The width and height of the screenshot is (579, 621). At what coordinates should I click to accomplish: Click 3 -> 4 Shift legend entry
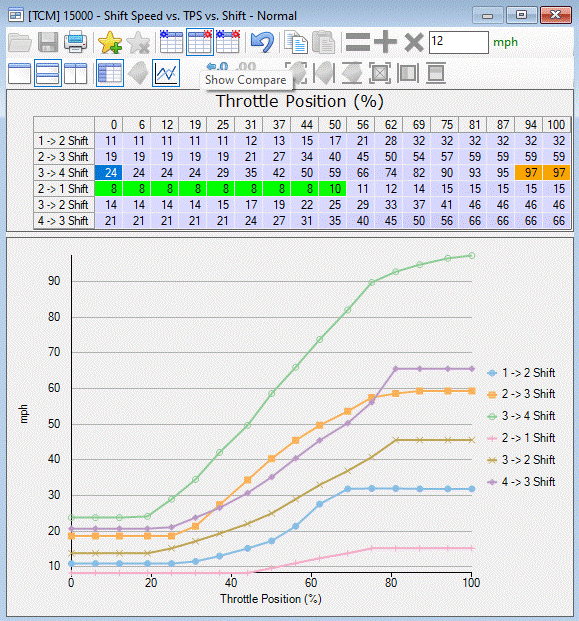point(521,416)
